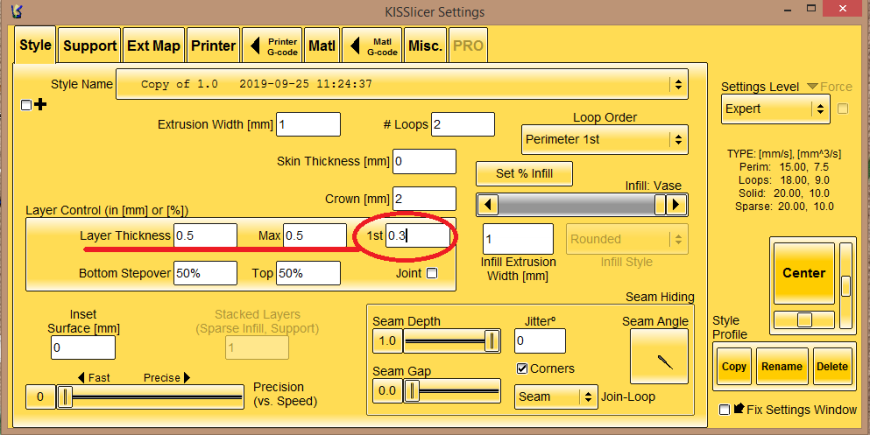The width and height of the screenshot is (870, 435).
Task: Open the Misc. tab
Action: pos(426,46)
